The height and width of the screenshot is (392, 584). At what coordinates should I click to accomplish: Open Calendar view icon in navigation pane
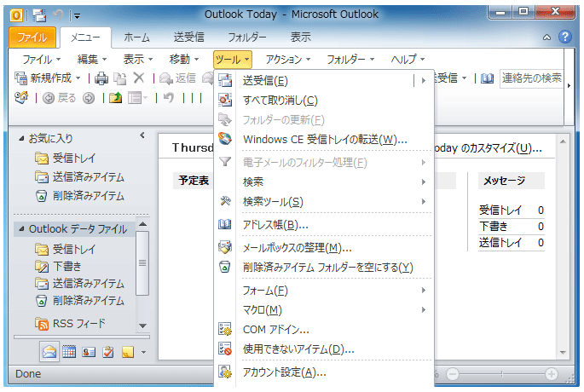[x=69, y=351]
